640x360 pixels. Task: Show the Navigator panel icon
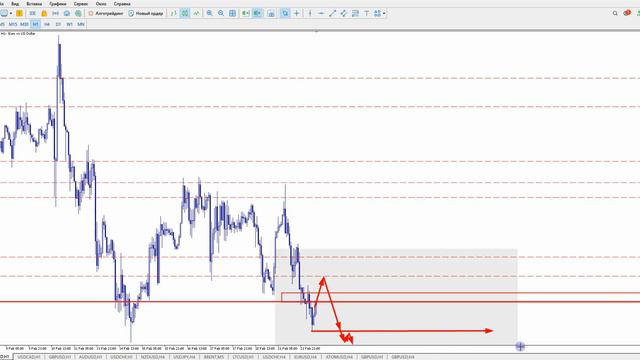[x=56, y=13]
